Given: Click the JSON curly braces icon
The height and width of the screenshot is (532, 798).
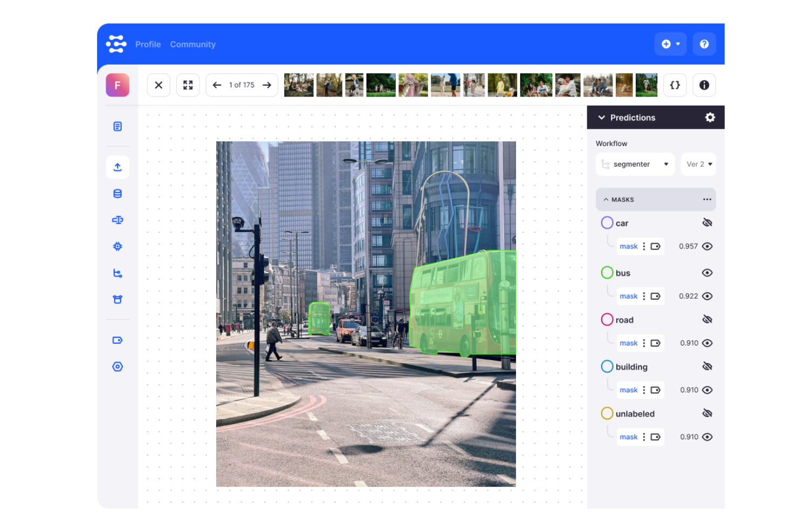Looking at the screenshot, I should 675,85.
